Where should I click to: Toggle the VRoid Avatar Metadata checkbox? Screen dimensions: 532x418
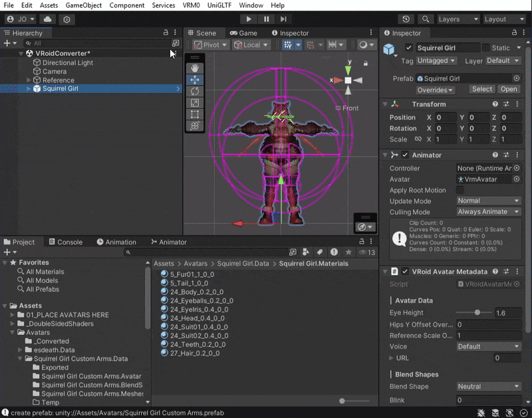pos(405,272)
